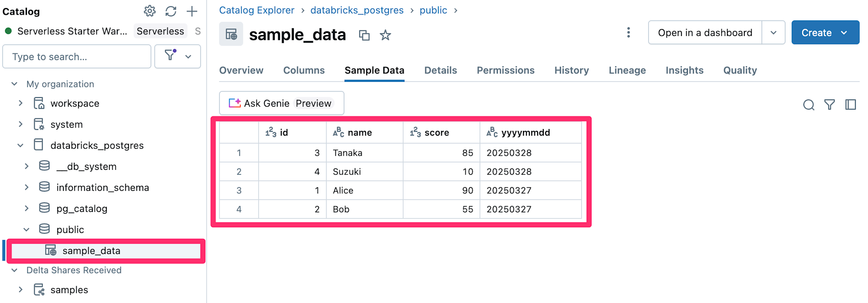Click the information_schema database icon
Image resolution: width=868 pixels, height=303 pixels.
[x=44, y=187]
